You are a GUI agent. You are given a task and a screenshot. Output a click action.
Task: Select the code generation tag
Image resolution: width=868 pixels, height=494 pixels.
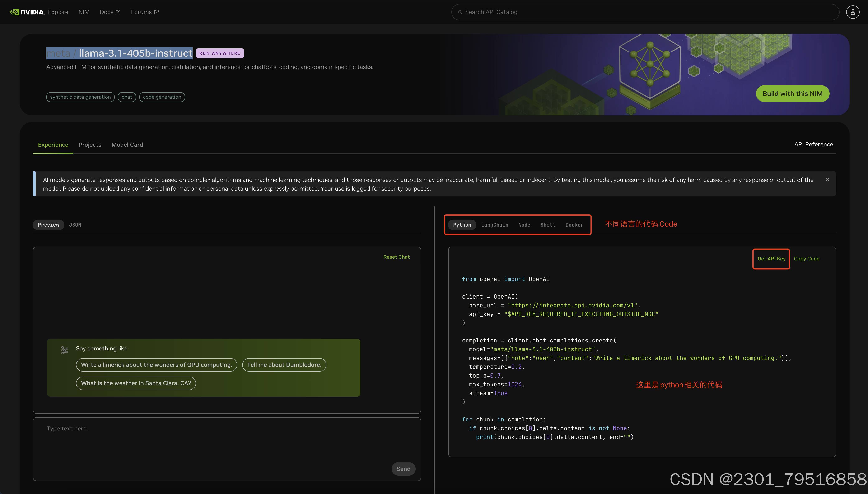(162, 97)
